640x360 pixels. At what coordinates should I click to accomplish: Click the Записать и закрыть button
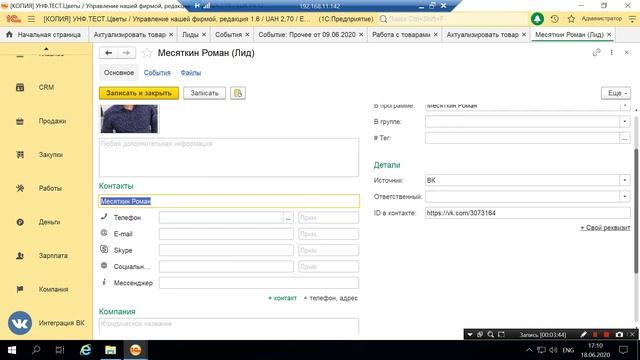[139, 93]
